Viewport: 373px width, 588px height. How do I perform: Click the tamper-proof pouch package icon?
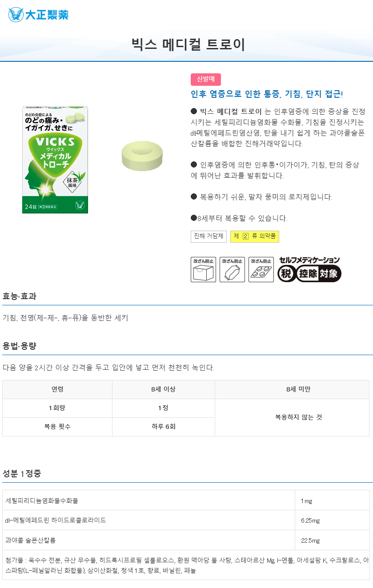click(232, 269)
